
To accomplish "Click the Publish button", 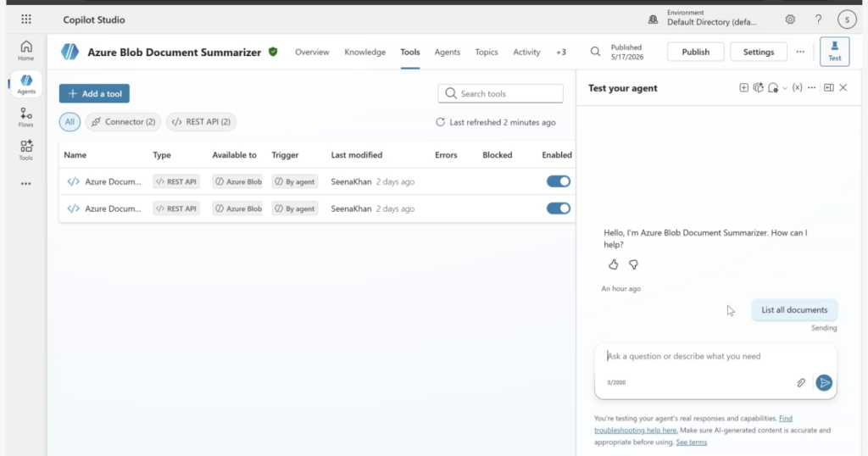I will pyautogui.click(x=695, y=52).
